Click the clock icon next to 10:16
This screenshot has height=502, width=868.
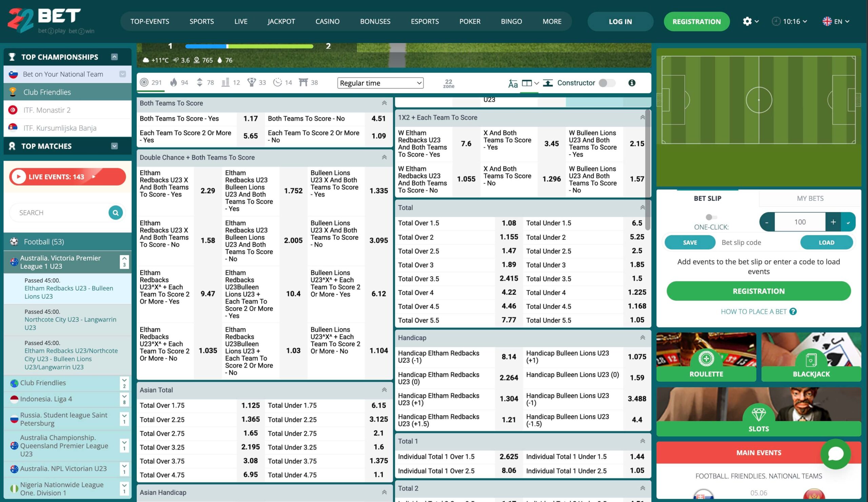coord(776,21)
